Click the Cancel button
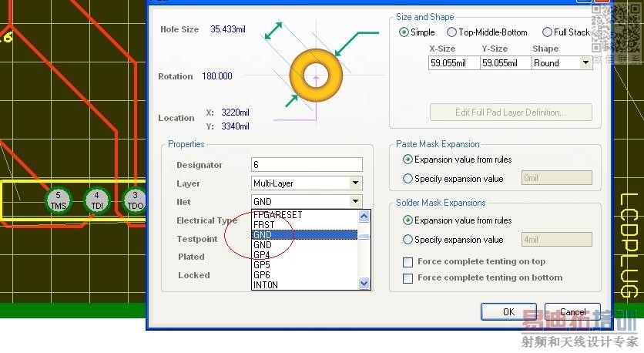 [572, 311]
